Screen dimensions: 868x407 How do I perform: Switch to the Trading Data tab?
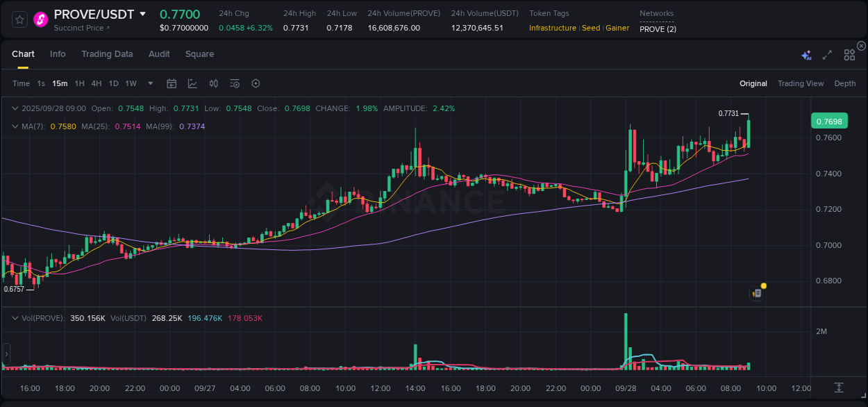point(107,53)
